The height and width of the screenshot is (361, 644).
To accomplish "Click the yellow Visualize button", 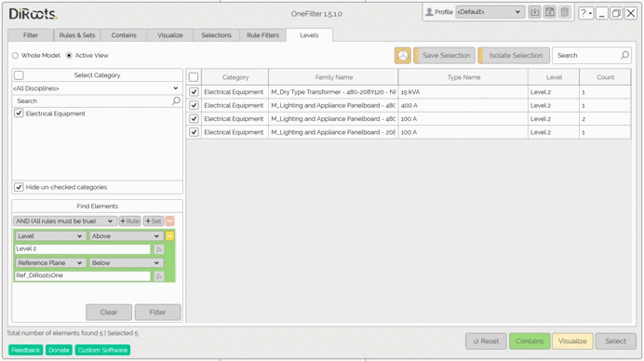I will coord(572,341).
